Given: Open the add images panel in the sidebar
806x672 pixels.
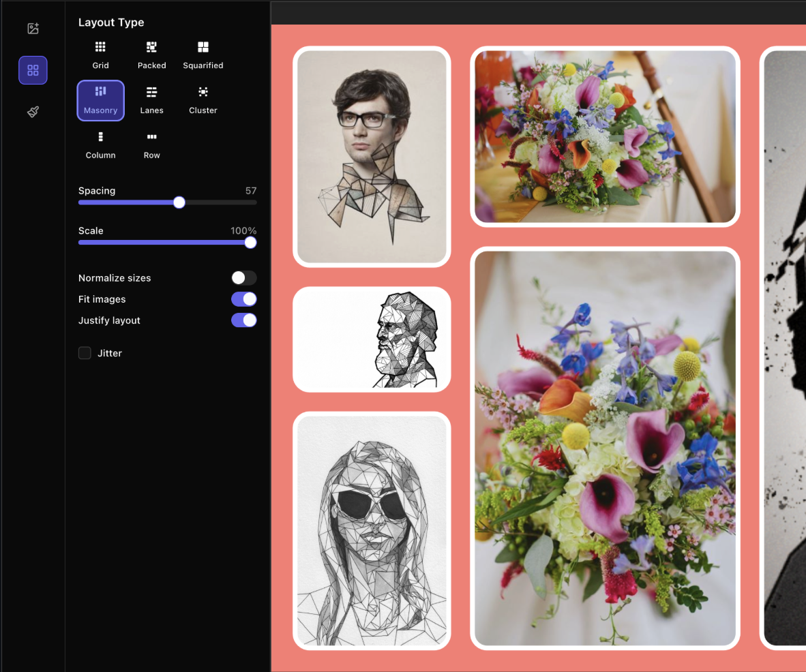Looking at the screenshot, I should 33,28.
